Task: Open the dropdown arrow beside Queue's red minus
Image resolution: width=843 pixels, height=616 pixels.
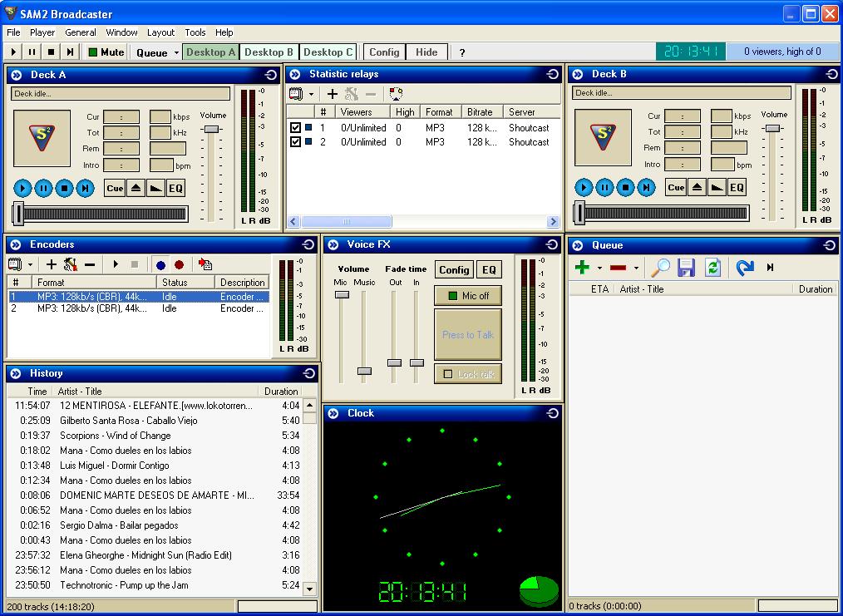Action: click(636, 268)
